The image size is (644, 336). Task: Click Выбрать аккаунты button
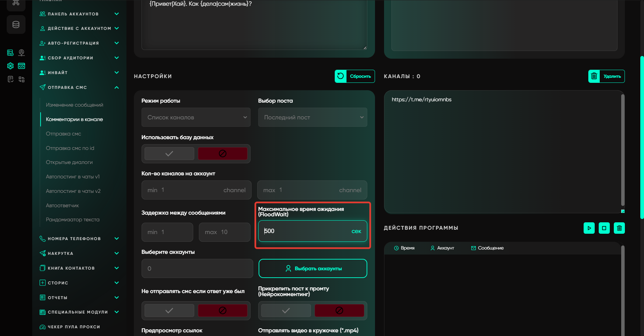pos(313,269)
